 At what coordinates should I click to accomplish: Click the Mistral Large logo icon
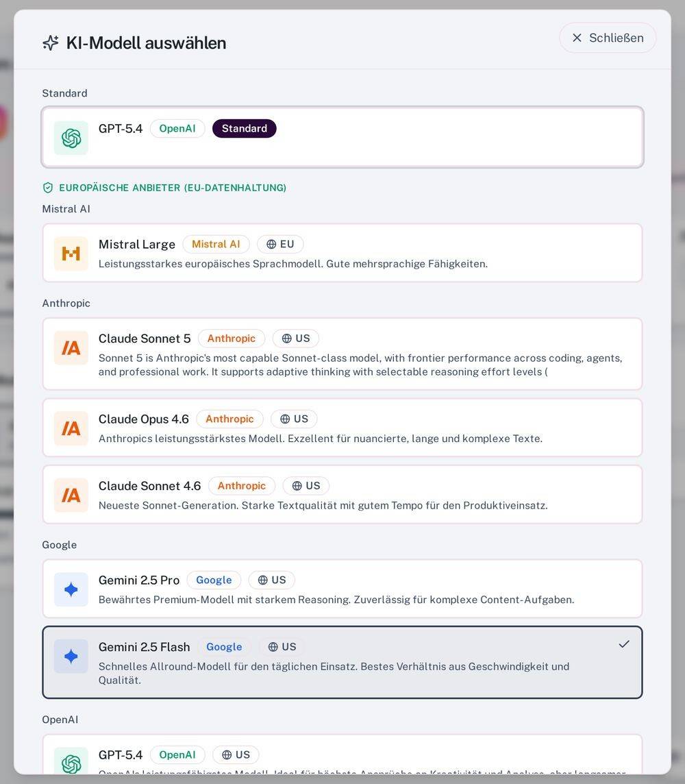tap(71, 254)
